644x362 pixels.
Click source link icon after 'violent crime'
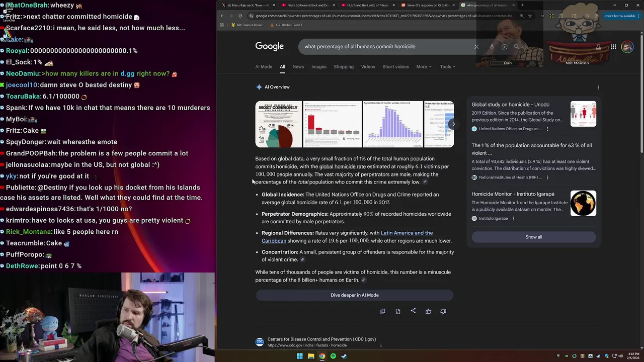click(x=302, y=260)
